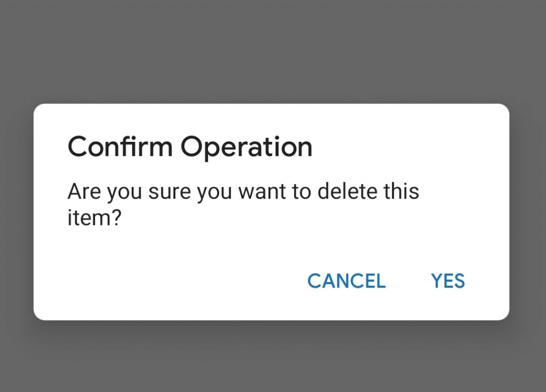Tap the dimmed overlay above the dialog
Image resolution: width=546 pixels, height=392 pixels.
tap(273, 48)
